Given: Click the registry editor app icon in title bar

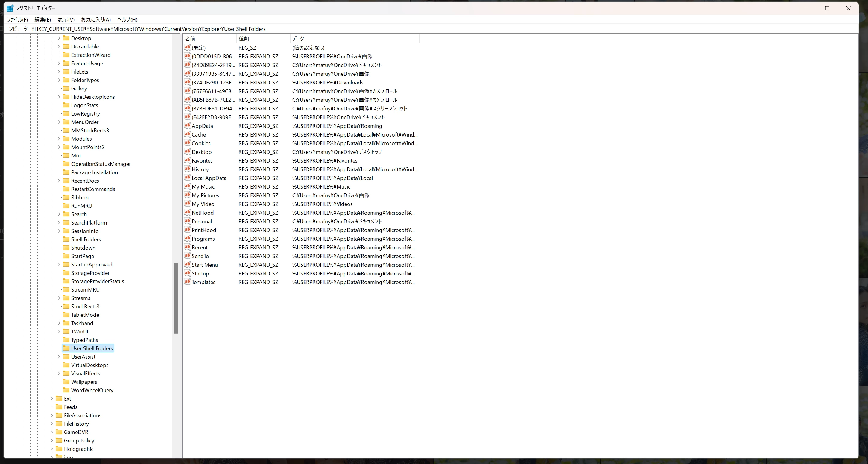Looking at the screenshot, I should tap(10, 8).
